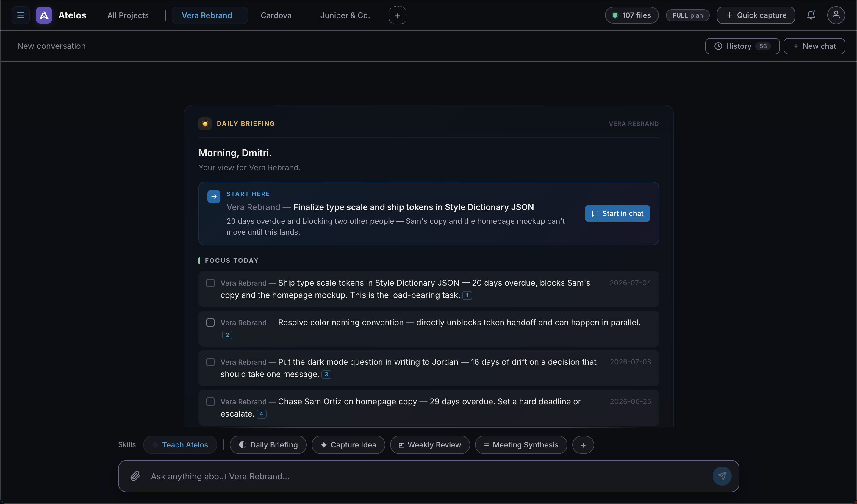Check off Ship type scale tokens task
The height and width of the screenshot is (504, 857).
point(210,283)
